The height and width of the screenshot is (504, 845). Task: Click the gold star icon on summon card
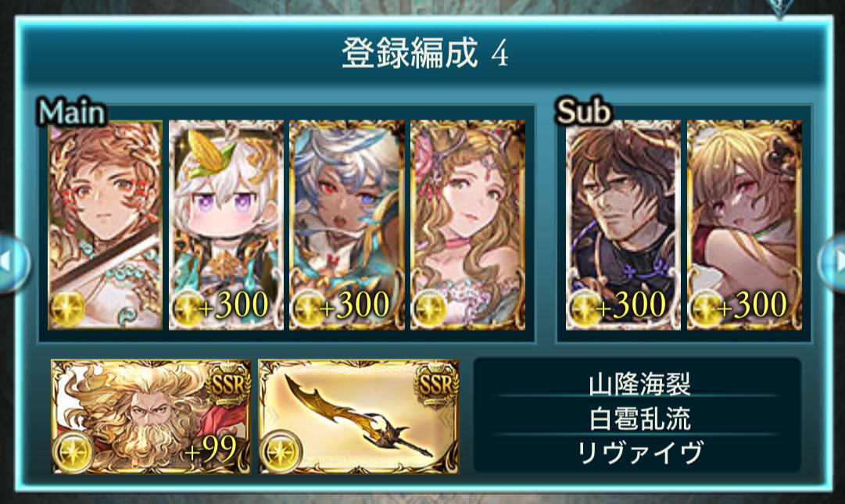(x=73, y=451)
